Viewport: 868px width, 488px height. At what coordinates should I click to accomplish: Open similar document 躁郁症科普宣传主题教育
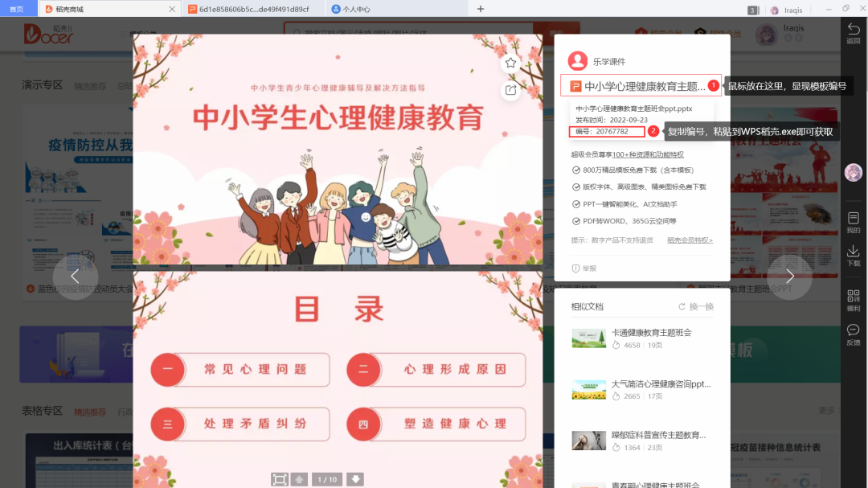(x=658, y=436)
